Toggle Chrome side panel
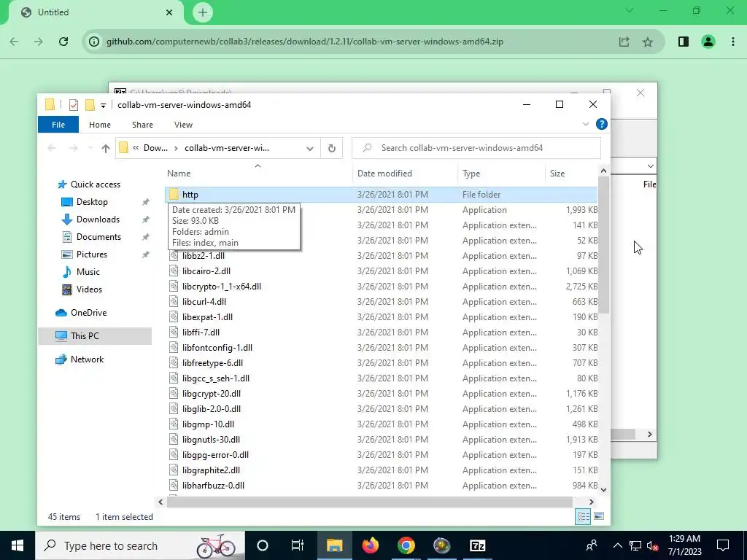The height and width of the screenshot is (560, 747). 684,42
